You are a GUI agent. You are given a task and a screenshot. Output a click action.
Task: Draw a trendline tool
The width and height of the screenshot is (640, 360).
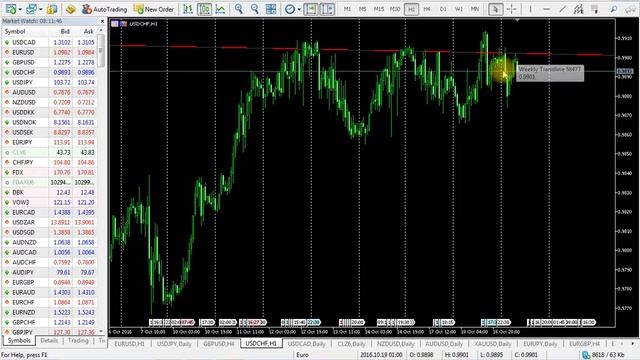(562, 9)
